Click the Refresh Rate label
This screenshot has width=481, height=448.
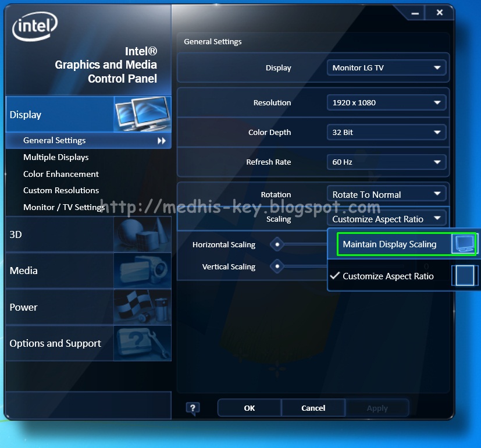(x=268, y=162)
